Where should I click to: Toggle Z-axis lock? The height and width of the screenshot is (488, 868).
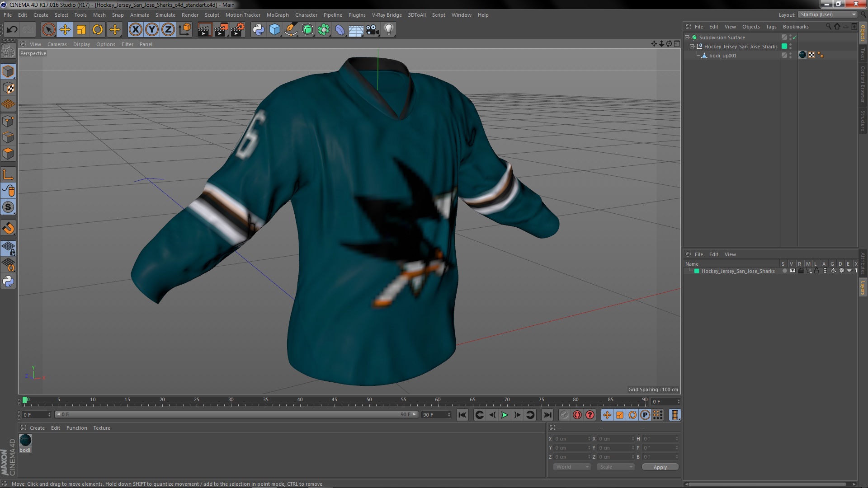pyautogui.click(x=168, y=30)
